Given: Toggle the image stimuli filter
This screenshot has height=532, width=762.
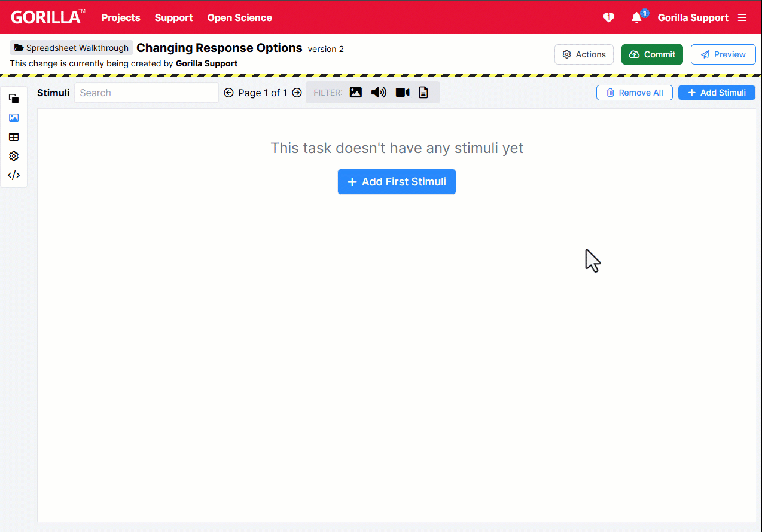Looking at the screenshot, I should [356, 92].
